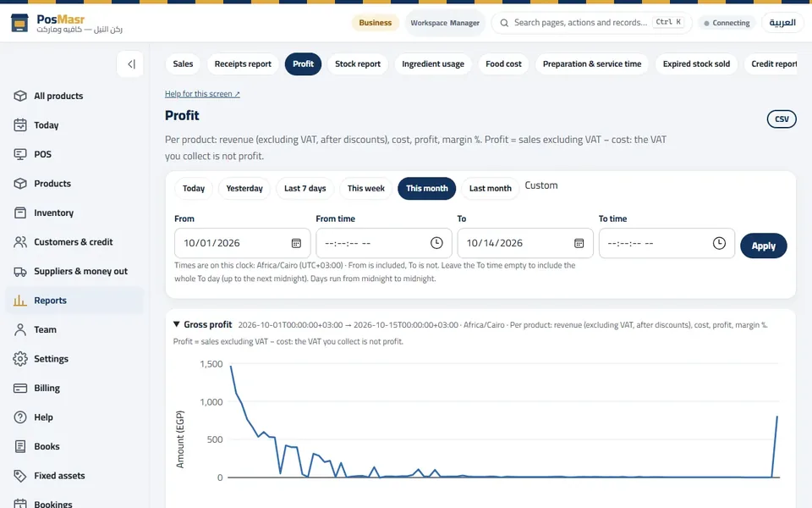Open All products in the sidebar
812x508 pixels.
tap(75, 96)
